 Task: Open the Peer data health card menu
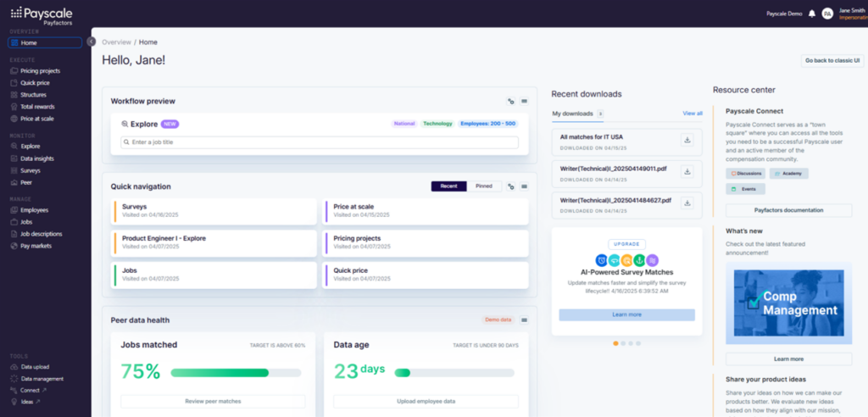coord(524,320)
